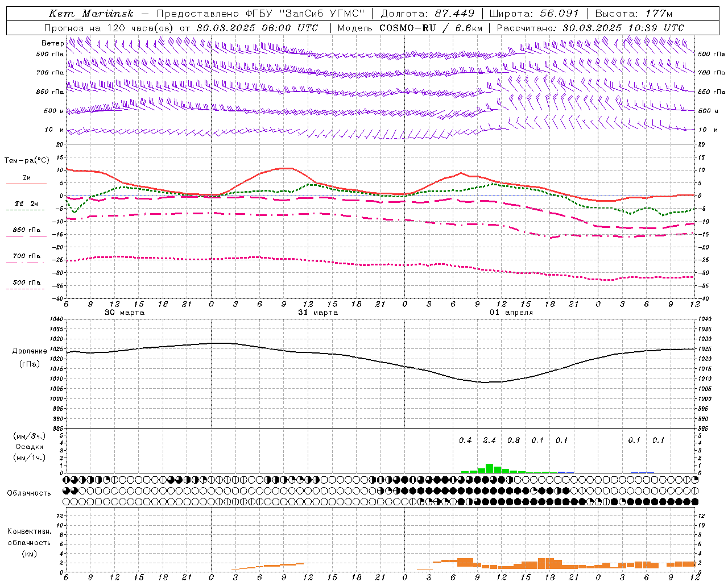Click the red 2м legend line sample
Screen dimensions: 728x582
(26, 184)
